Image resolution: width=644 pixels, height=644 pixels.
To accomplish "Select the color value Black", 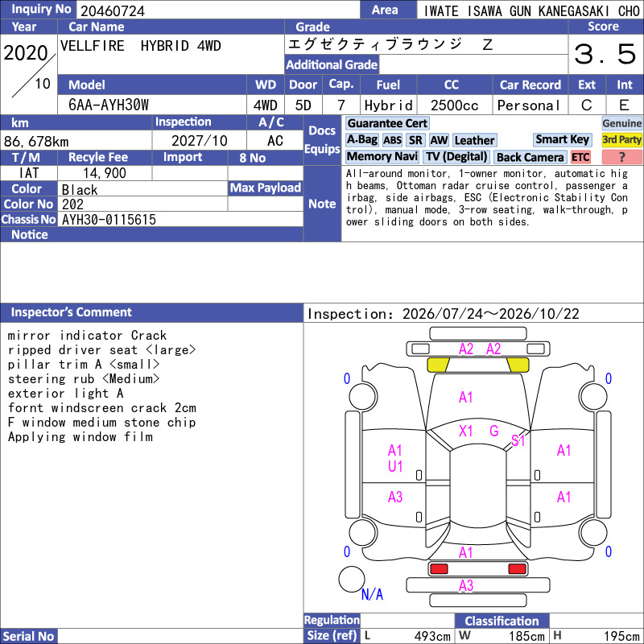I will click(x=80, y=190).
